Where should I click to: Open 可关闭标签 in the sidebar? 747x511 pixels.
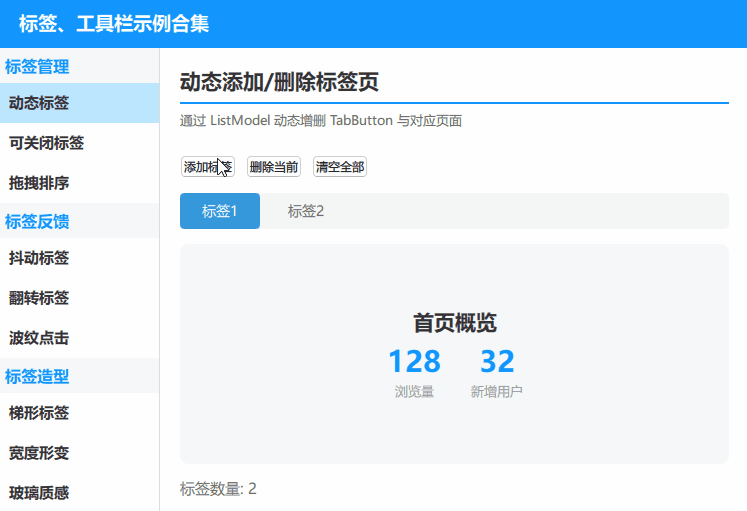(x=80, y=143)
